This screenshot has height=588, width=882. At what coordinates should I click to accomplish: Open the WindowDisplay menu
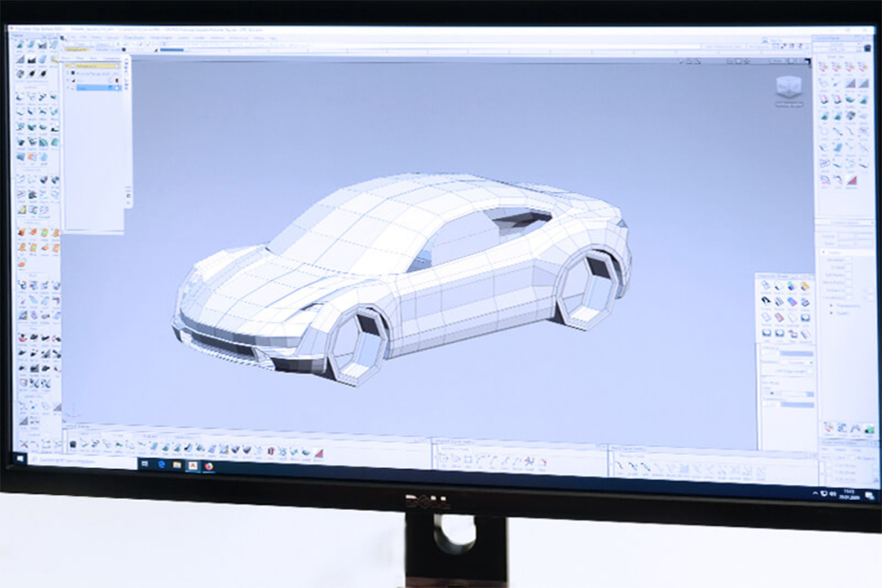click(162, 38)
